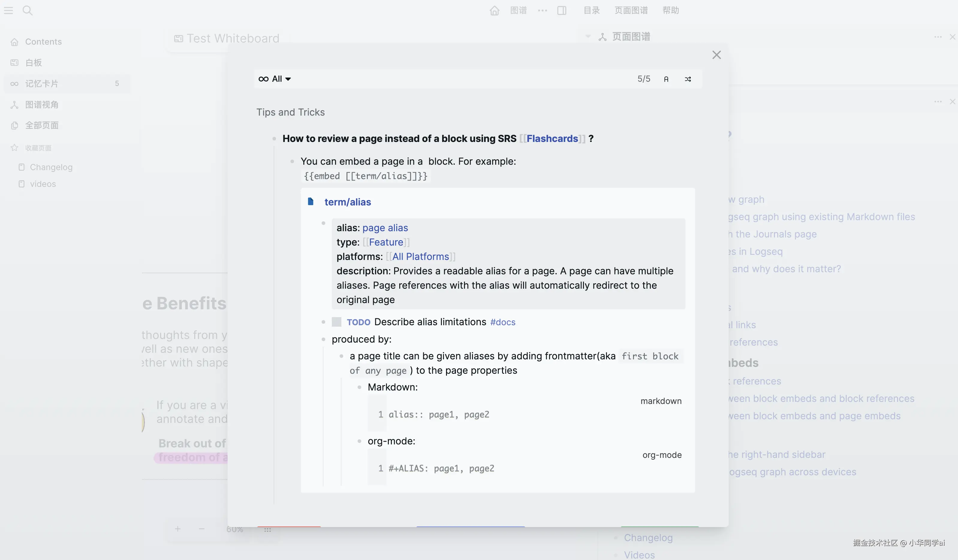Viewport: 958px width, 560px height.
Task: Toggle the right sidebar panel icon
Action: [x=561, y=10]
